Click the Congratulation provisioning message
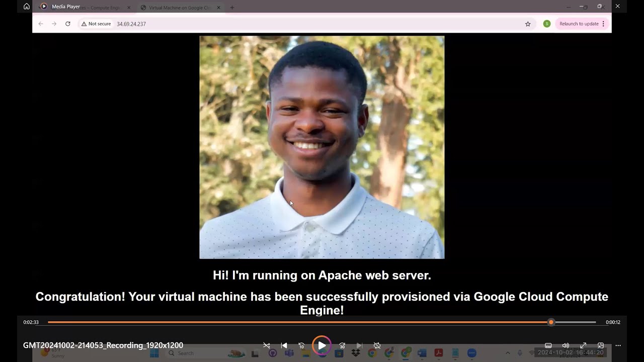The height and width of the screenshot is (362, 644). point(322,303)
